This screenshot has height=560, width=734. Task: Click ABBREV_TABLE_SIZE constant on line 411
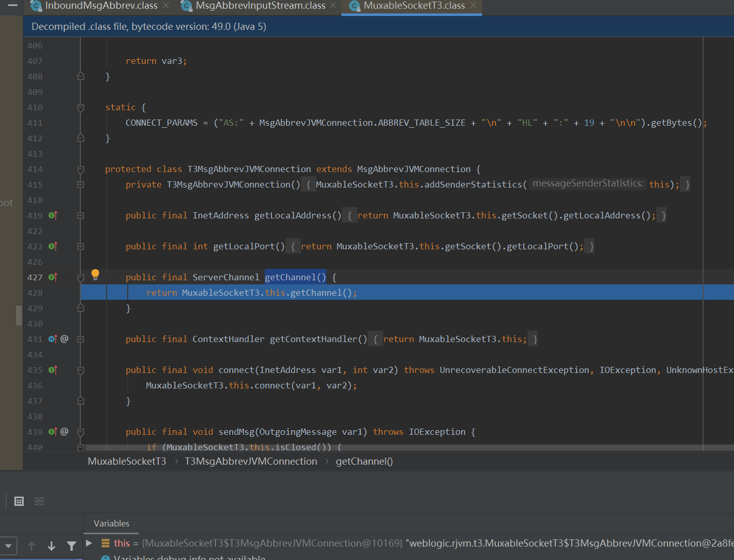coord(421,123)
